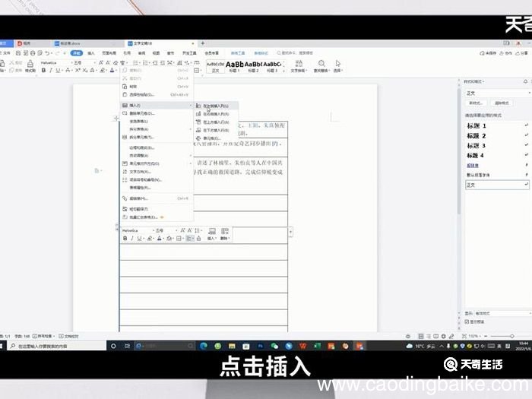Apply the 标题 4 style from styles list
The image size is (532, 399).
click(497, 156)
